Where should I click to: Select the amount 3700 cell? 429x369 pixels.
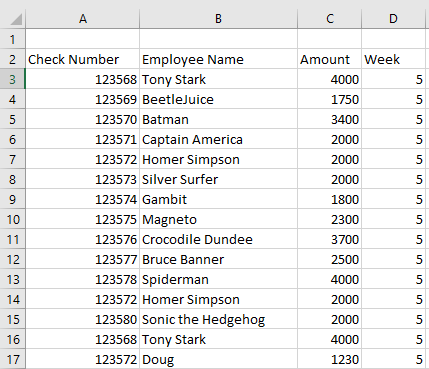pos(329,239)
